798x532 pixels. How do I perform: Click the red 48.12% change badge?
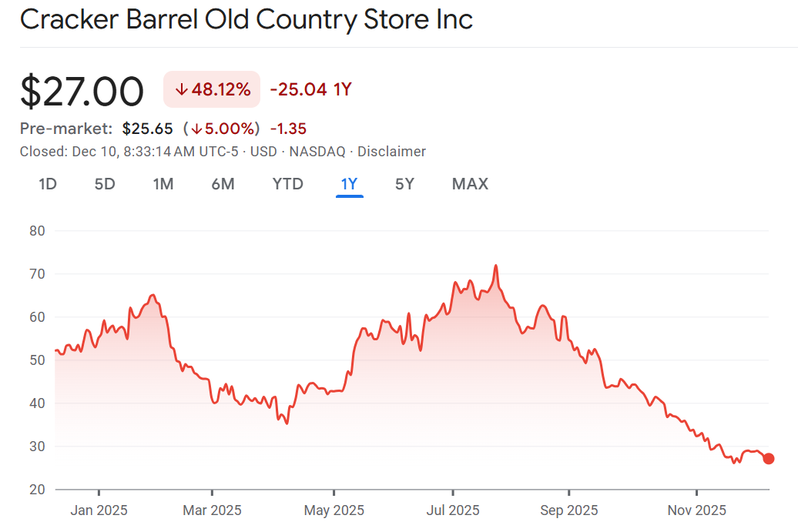coord(212,89)
